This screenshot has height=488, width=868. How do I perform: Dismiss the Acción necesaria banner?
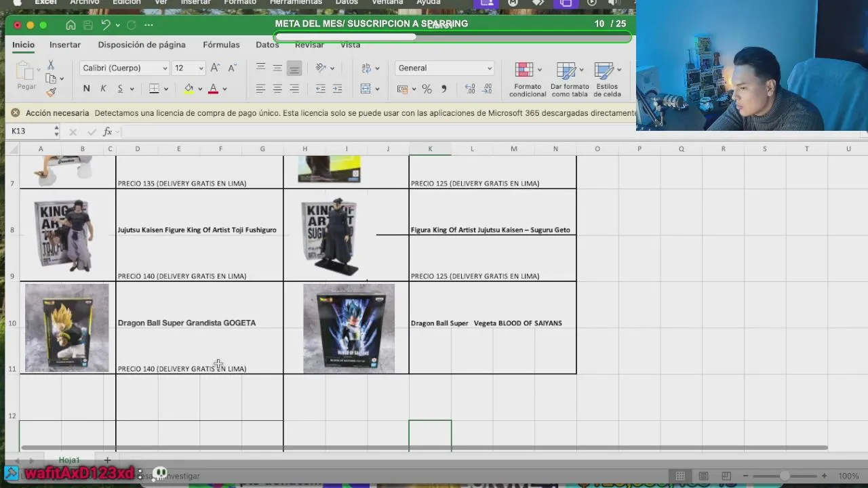coord(15,113)
